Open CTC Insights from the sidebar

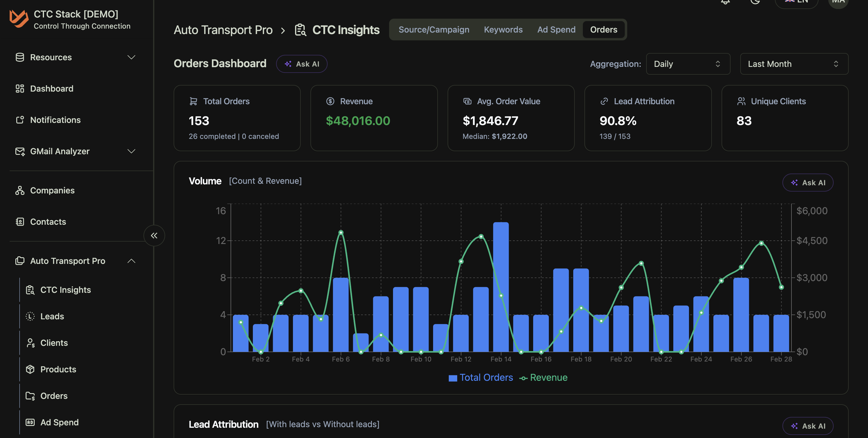66,289
